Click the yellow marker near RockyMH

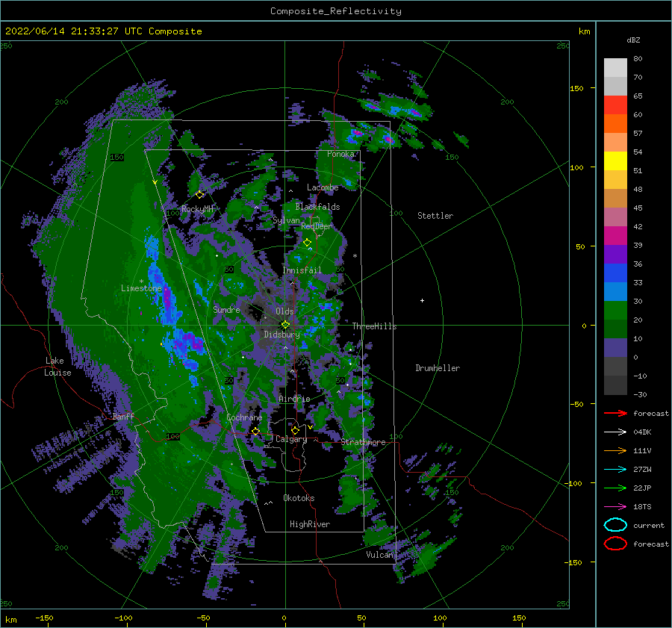pyautogui.click(x=199, y=195)
